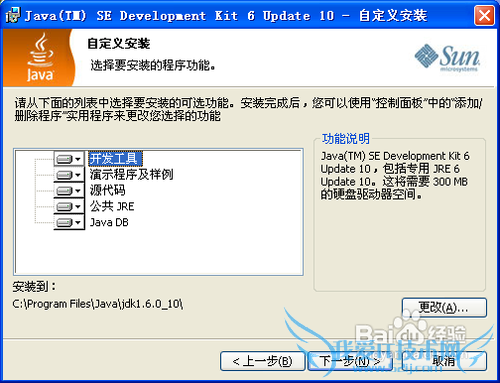This screenshot has height=383, width=500.
Task: Open the 开发工具 feature drive dropdown
Action: tap(69, 159)
